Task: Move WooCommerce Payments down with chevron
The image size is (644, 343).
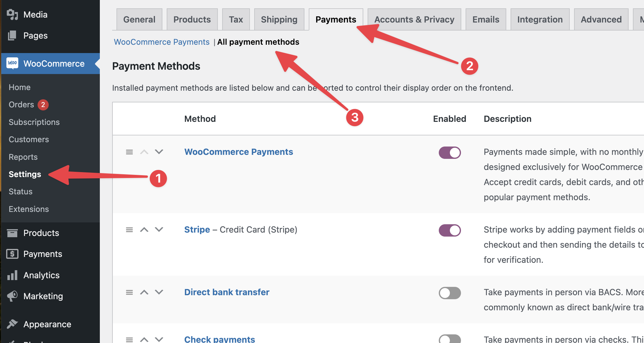Action: click(159, 152)
